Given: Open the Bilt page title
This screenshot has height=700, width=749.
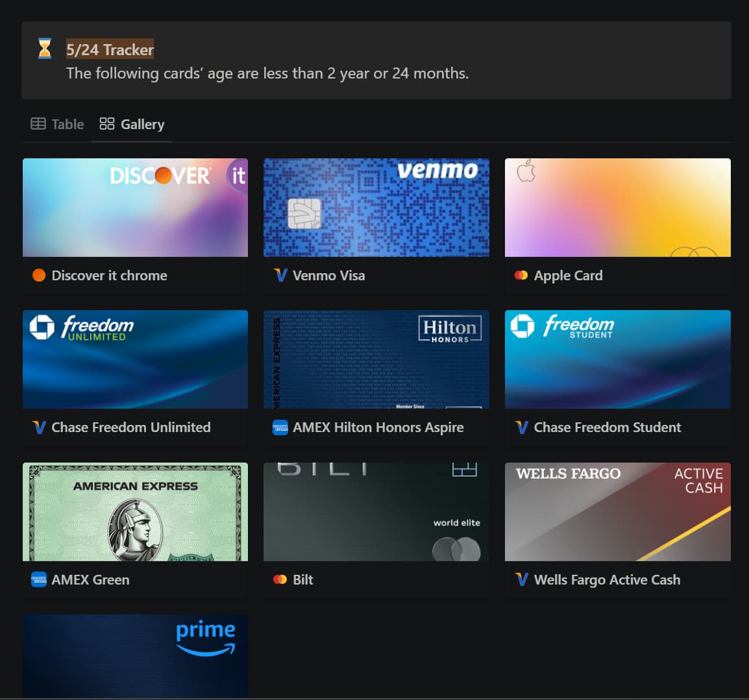Looking at the screenshot, I should pyautogui.click(x=303, y=580).
